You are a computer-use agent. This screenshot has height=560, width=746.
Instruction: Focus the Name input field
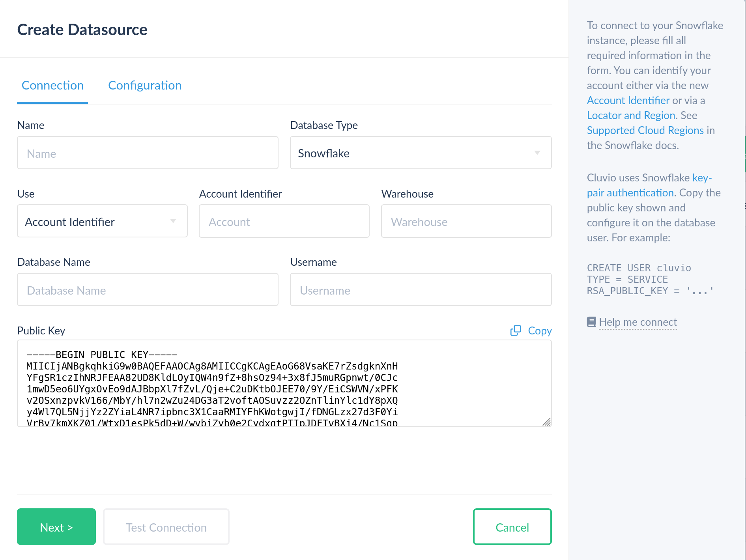click(x=148, y=153)
